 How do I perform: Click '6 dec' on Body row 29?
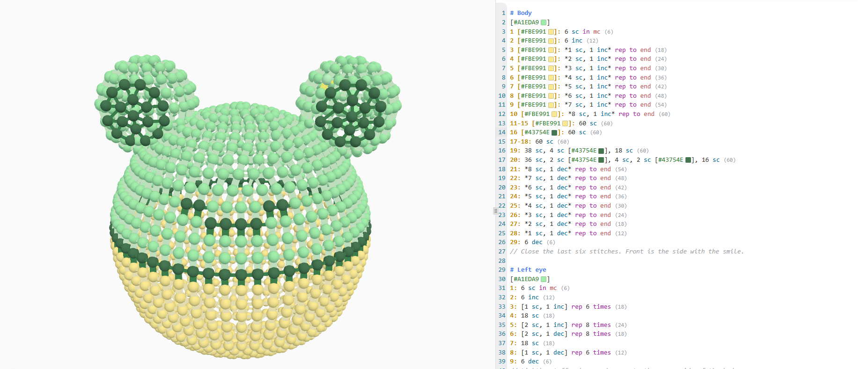[x=533, y=242]
